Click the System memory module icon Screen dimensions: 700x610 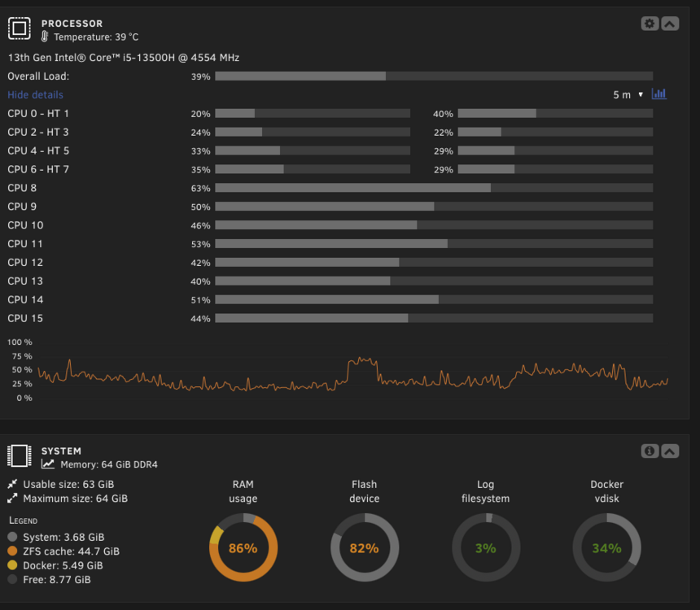tap(20, 456)
